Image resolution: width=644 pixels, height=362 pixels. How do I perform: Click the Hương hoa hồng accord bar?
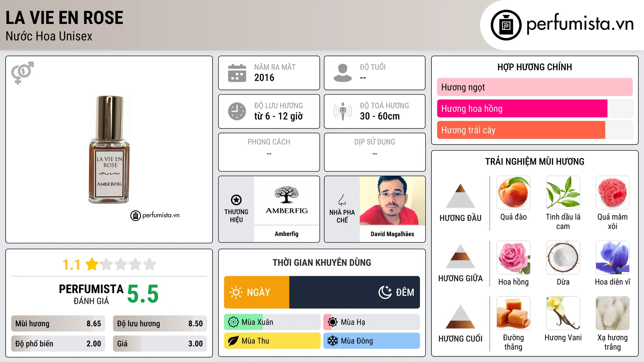point(535,109)
